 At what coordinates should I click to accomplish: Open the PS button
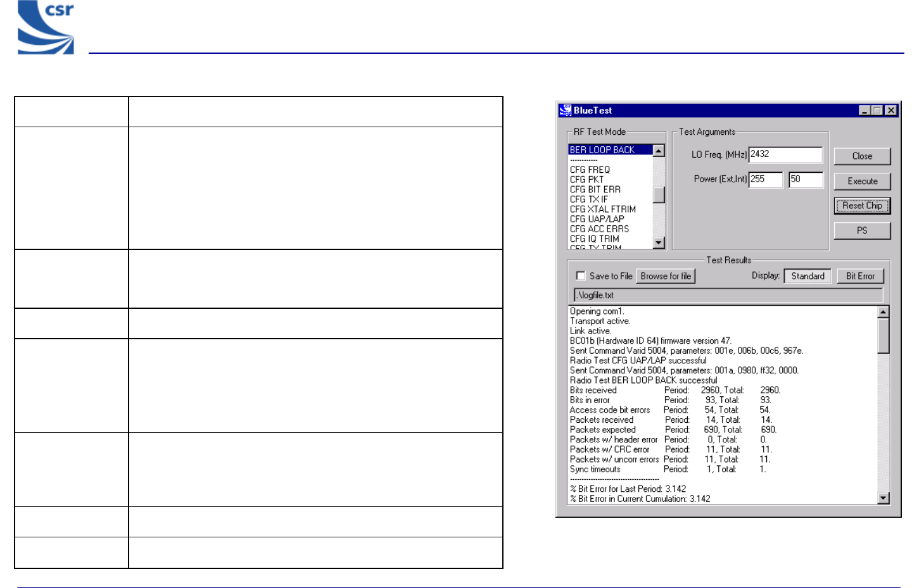863,230
